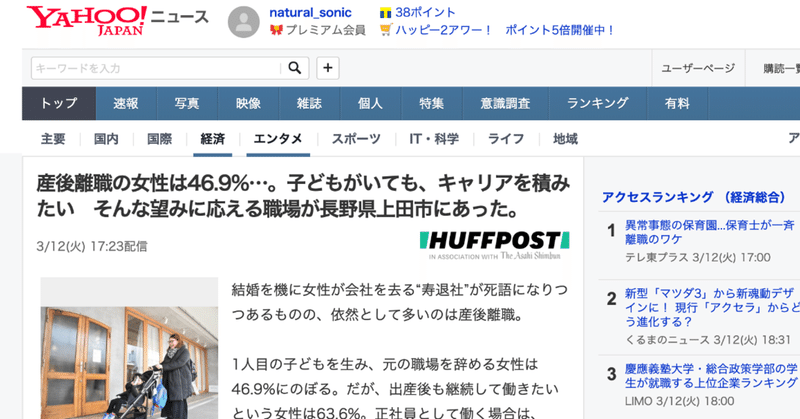Open the natural_sonic username link
The image size is (800, 419).
point(310,12)
